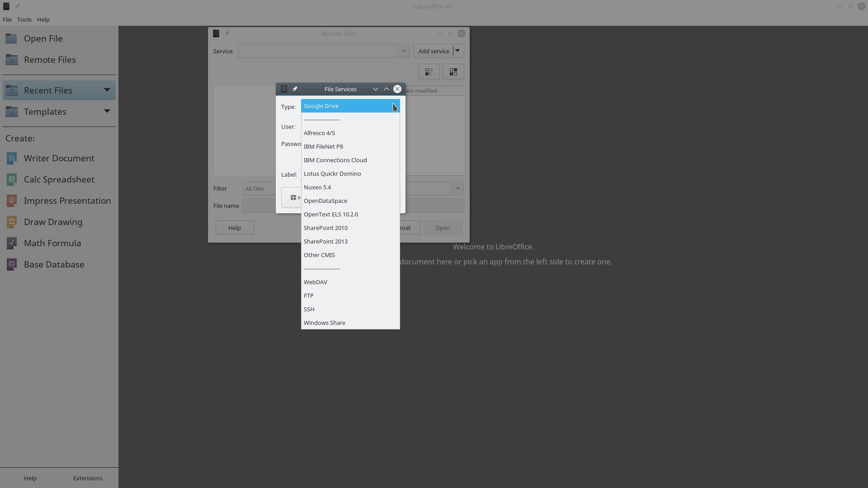The height and width of the screenshot is (488, 868).
Task: Open the Service dropdown in Remote Files
Action: tap(403, 51)
